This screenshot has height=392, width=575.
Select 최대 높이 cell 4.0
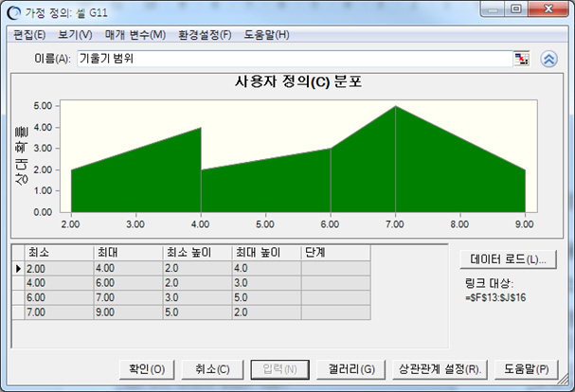point(266,268)
